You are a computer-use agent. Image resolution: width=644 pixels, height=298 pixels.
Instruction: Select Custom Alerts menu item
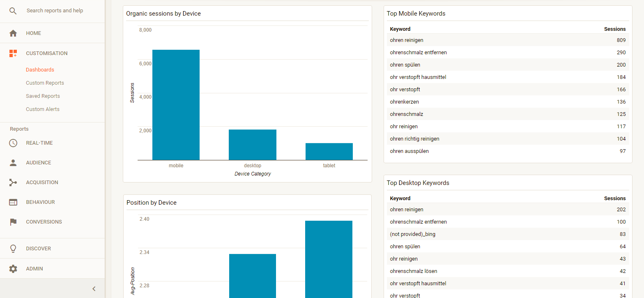coord(43,109)
